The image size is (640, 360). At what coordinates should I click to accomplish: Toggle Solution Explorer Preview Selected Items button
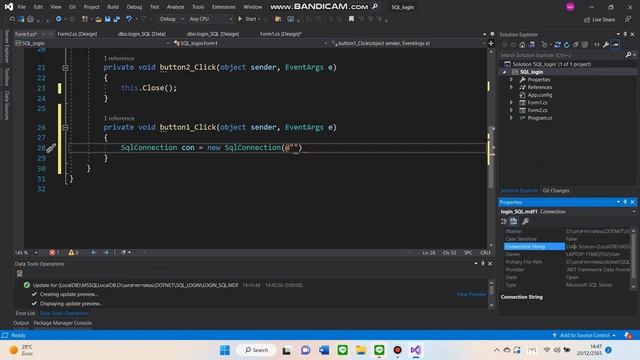click(x=616, y=44)
